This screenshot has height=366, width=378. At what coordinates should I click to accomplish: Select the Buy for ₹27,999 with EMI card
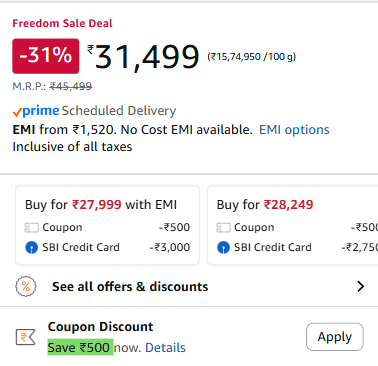[x=107, y=225]
